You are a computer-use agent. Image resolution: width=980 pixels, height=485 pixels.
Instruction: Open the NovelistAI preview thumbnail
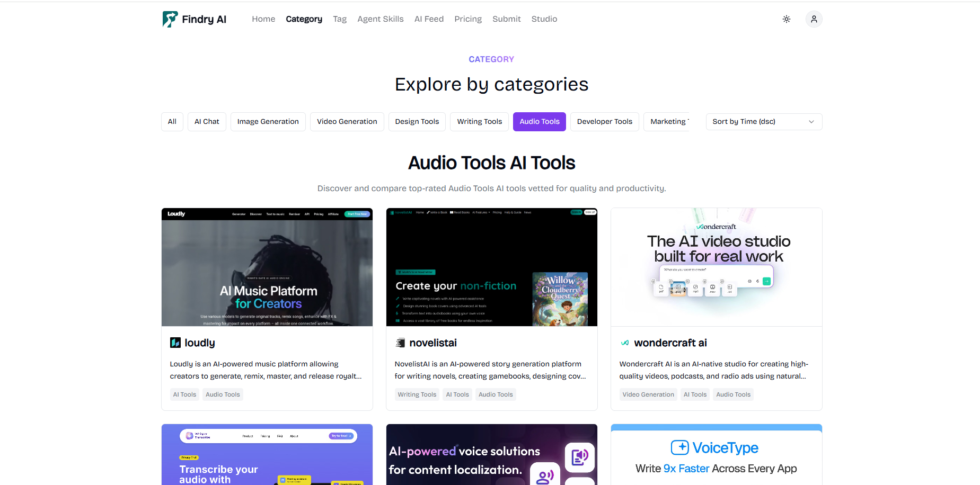pos(492,267)
